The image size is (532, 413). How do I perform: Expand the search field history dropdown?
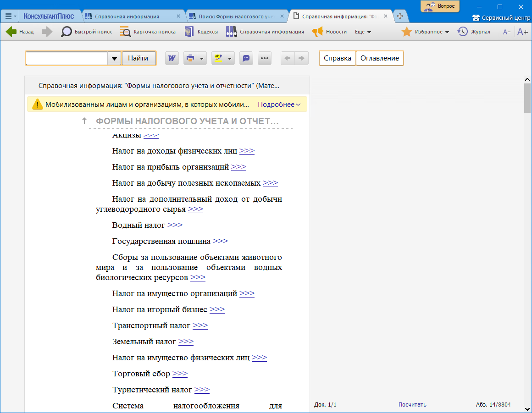[x=114, y=58]
